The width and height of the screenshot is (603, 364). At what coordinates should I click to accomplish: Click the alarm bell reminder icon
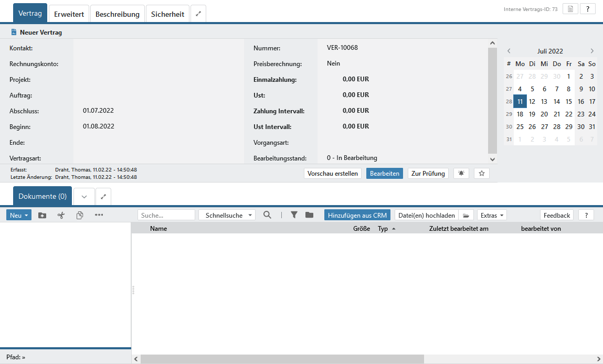click(x=461, y=174)
